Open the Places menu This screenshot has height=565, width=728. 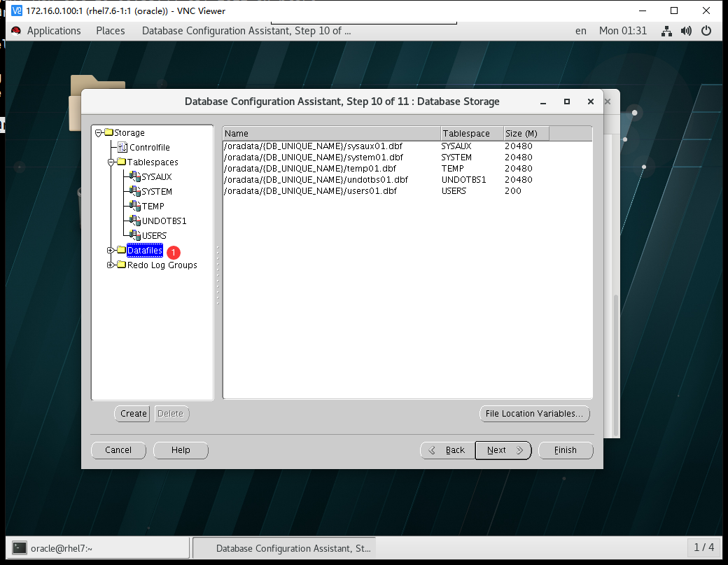(111, 31)
